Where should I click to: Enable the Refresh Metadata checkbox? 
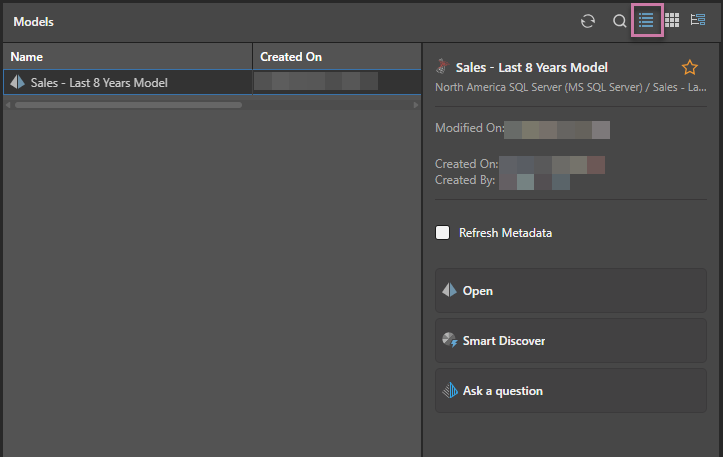(443, 233)
